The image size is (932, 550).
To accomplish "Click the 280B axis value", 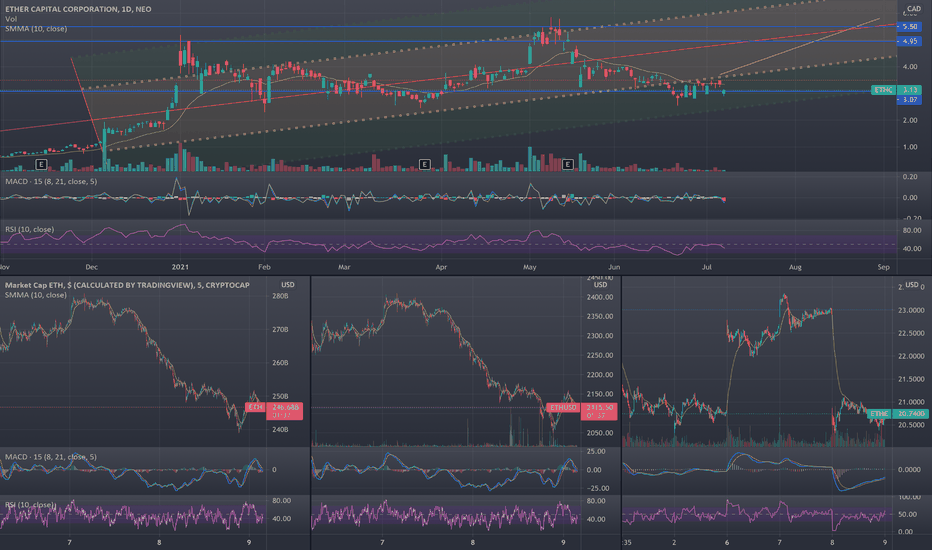I will 280,296.
